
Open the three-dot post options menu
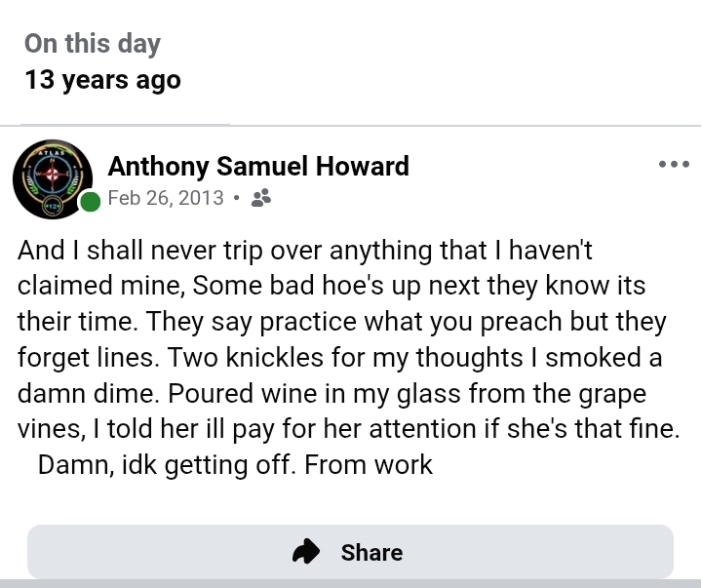click(x=674, y=164)
